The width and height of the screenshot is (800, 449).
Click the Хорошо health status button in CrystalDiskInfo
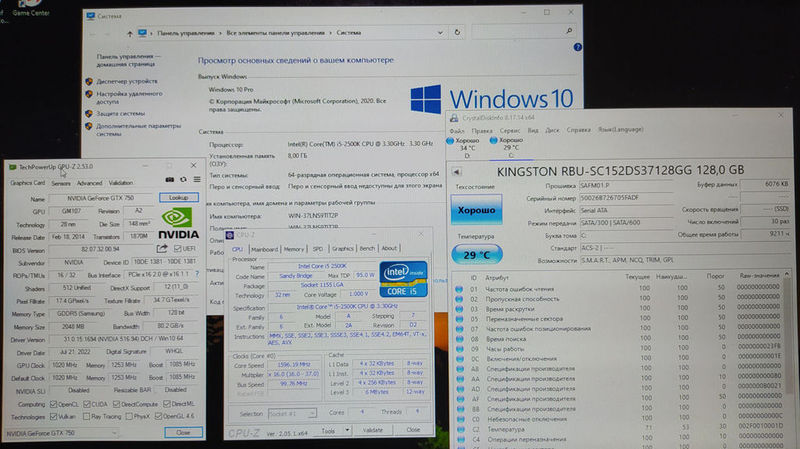click(x=476, y=210)
